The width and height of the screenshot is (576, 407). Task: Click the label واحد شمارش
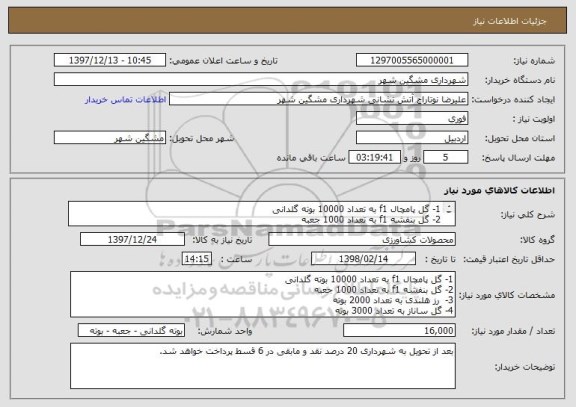click(225, 331)
